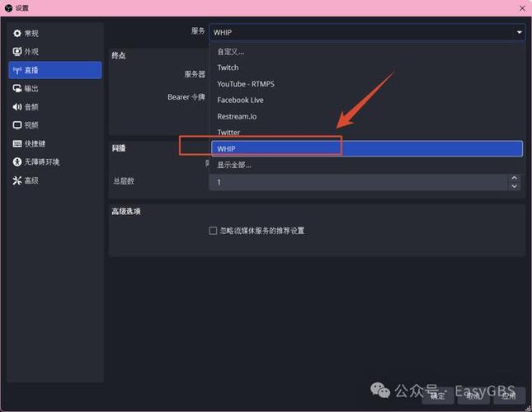Click the 音频 speaker icon

coord(17,107)
